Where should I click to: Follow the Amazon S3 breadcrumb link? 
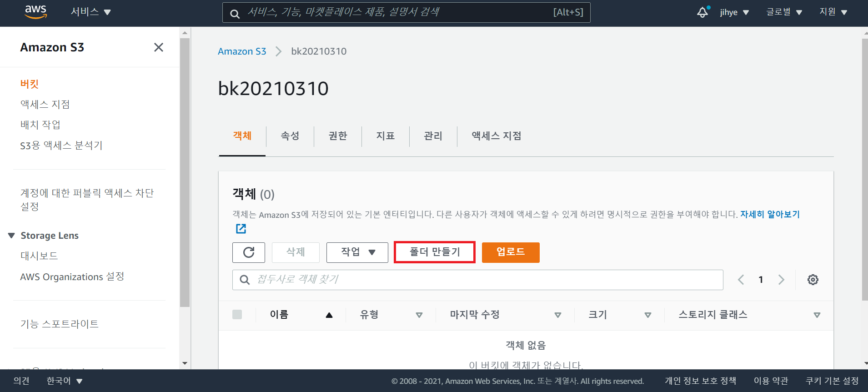click(x=242, y=51)
